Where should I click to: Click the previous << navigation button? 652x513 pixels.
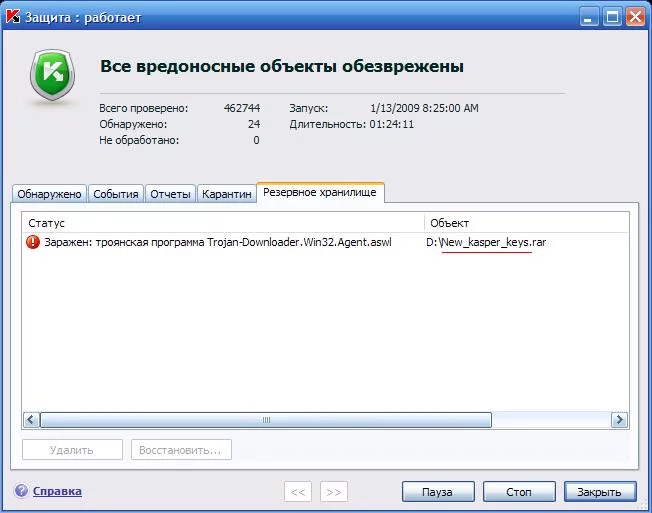(298, 492)
